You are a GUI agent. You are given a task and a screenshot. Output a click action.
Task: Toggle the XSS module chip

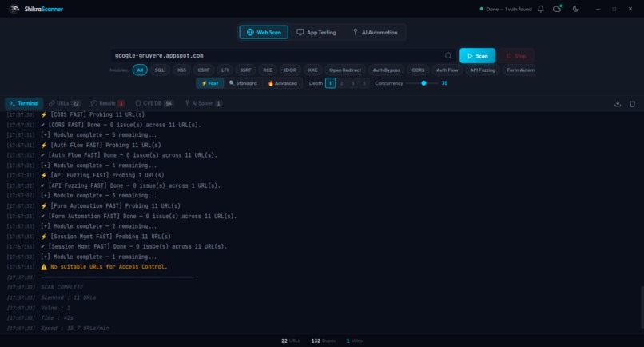[x=181, y=70]
